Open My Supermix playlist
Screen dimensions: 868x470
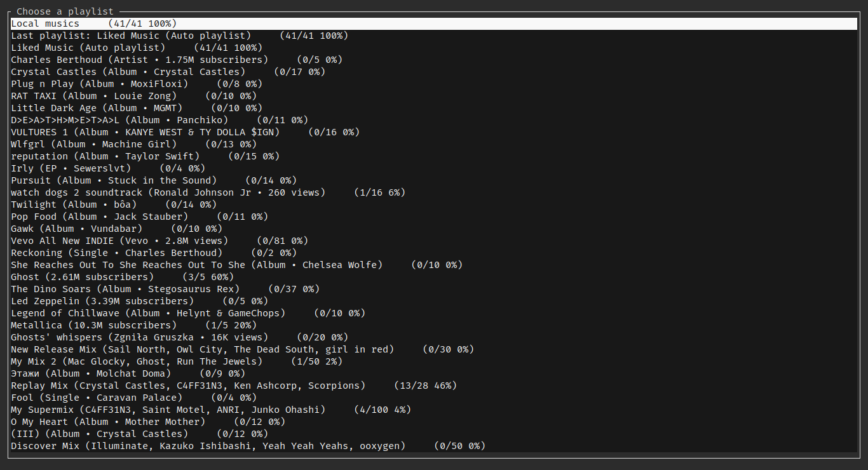pos(434,410)
